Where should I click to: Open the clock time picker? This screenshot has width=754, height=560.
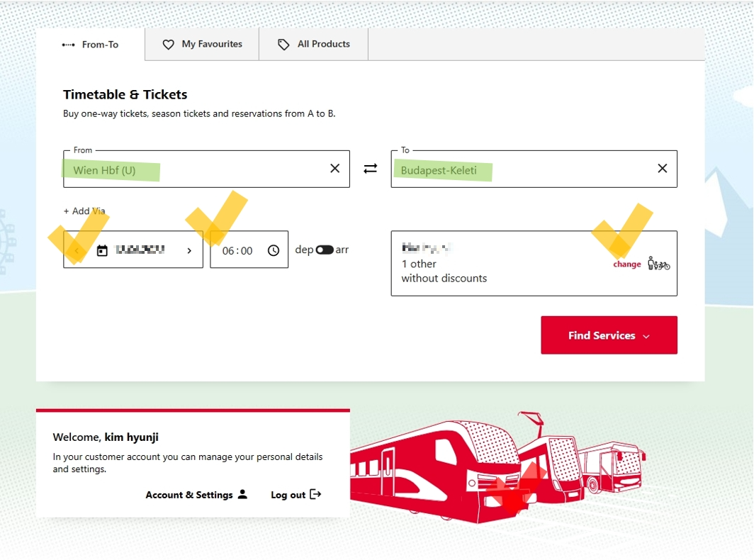pos(274,251)
